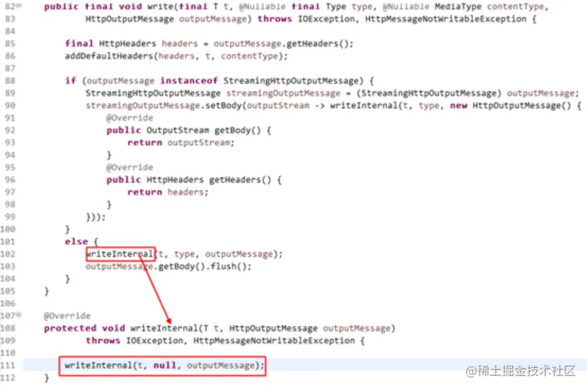
Task: Click the 'else' keyword on line 101
Action: (x=76, y=241)
